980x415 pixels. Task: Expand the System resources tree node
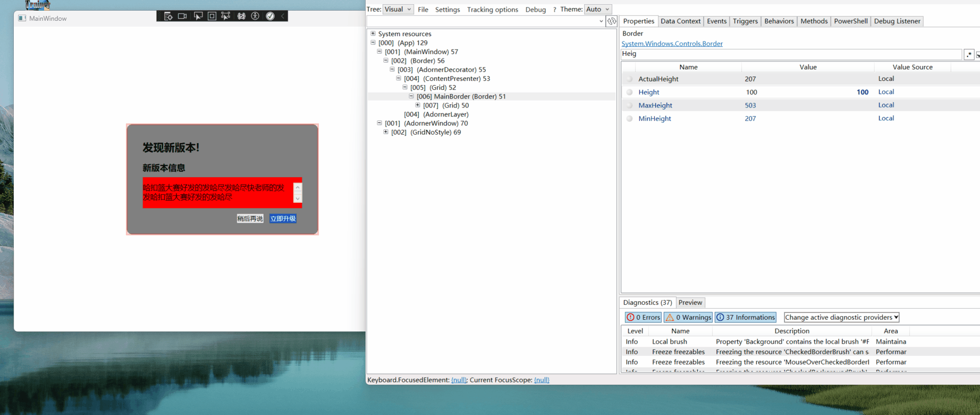[373, 34]
